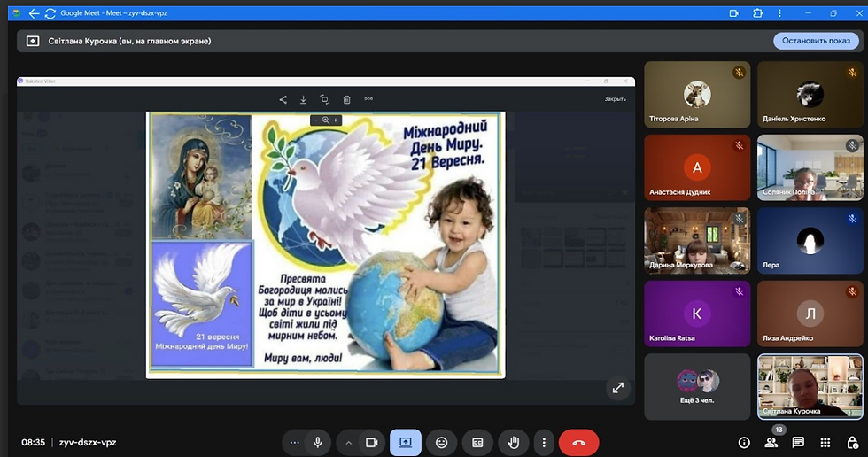Click the Світлана Курочка presenter banner text

point(129,41)
